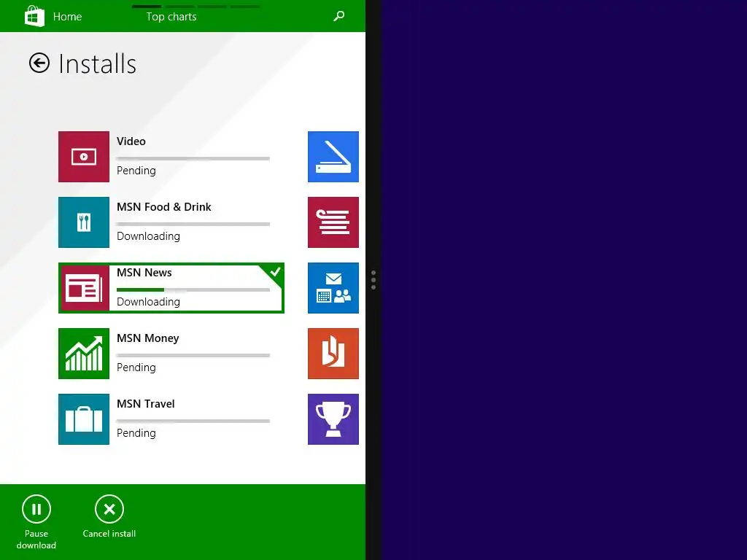The width and height of the screenshot is (747, 560).
Task: Click the Installs page heading
Action: tap(97, 64)
